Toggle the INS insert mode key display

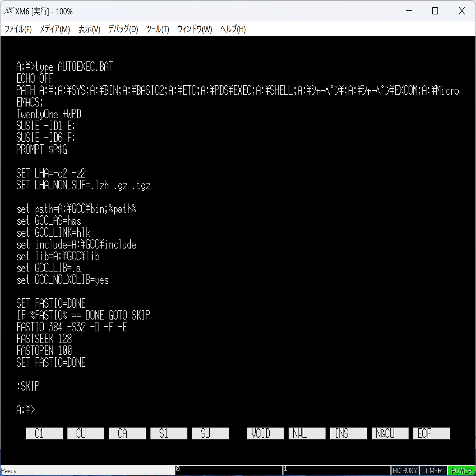coord(348,433)
